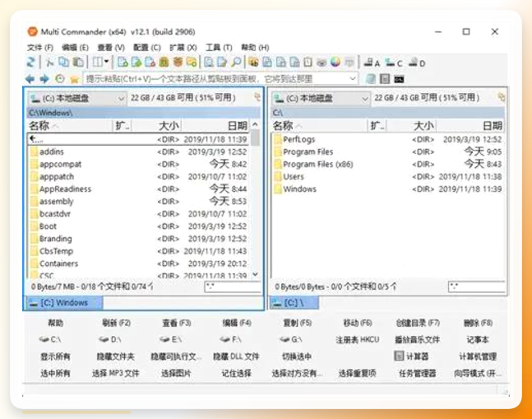Open the black command prompt icon

click(x=399, y=79)
